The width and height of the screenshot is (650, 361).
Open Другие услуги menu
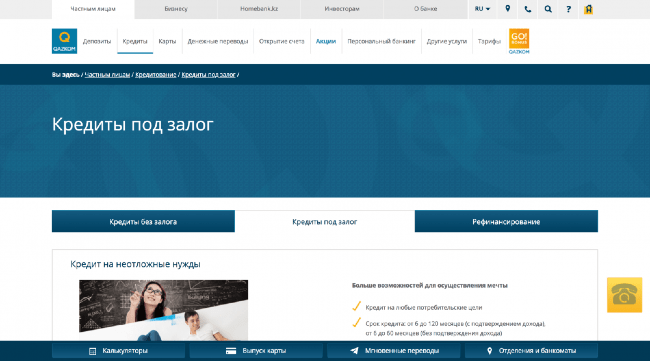(x=447, y=41)
